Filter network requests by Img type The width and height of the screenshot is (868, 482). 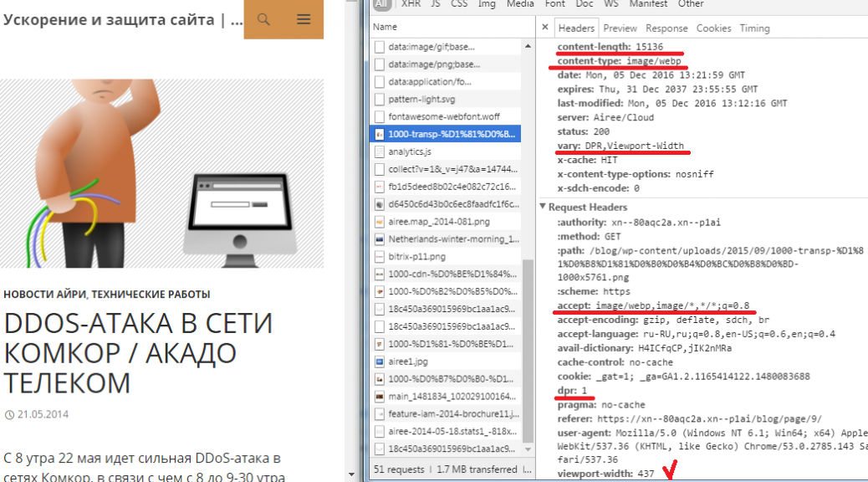point(486,4)
